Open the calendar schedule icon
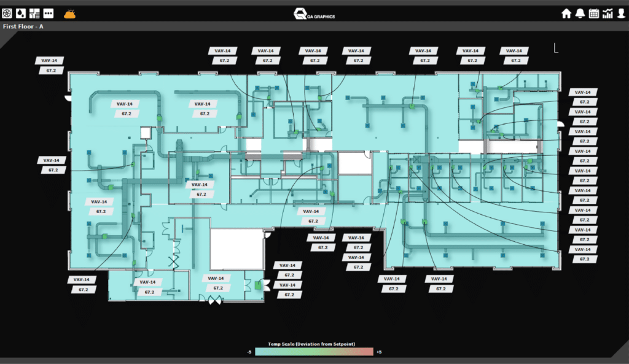629x364 pixels. point(594,14)
